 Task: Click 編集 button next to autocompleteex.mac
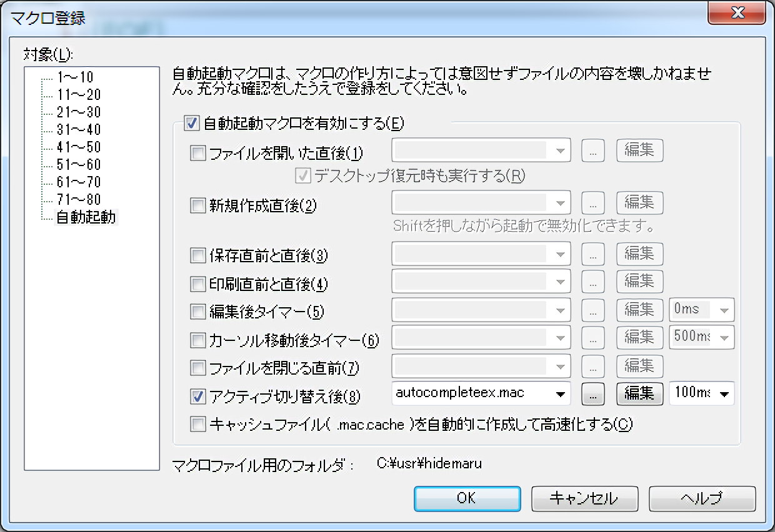[x=639, y=394]
